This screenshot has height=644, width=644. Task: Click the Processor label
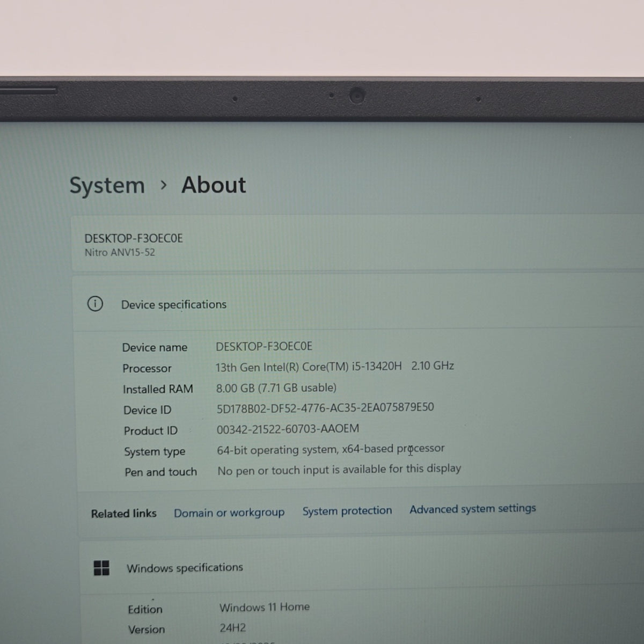click(x=147, y=368)
